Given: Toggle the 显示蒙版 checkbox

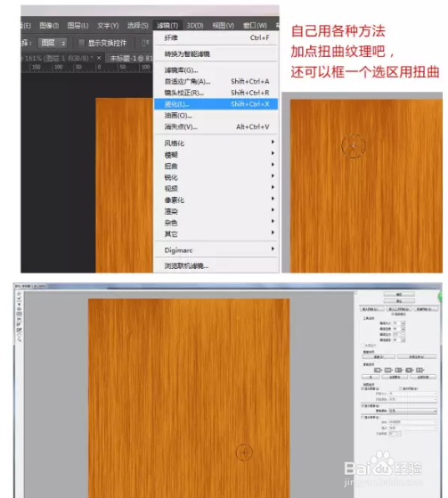Looking at the screenshot, I should click(x=362, y=406).
